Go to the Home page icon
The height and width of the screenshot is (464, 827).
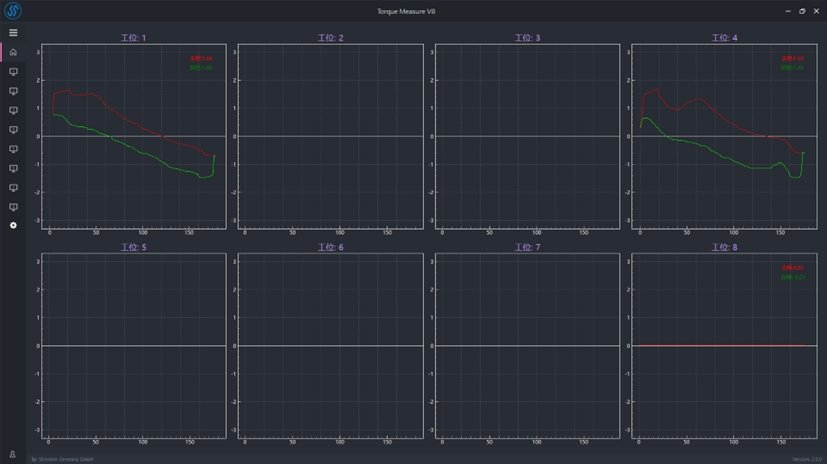pos(13,52)
